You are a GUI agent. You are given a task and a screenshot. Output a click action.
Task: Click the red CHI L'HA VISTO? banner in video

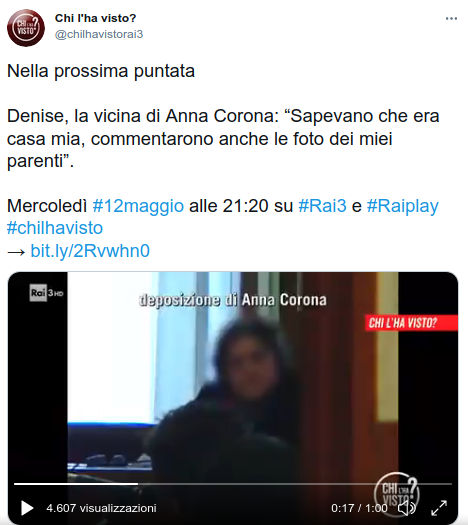pos(411,323)
